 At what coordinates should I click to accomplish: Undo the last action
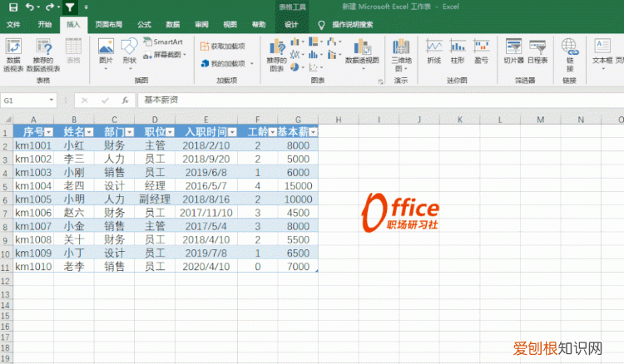30,7
